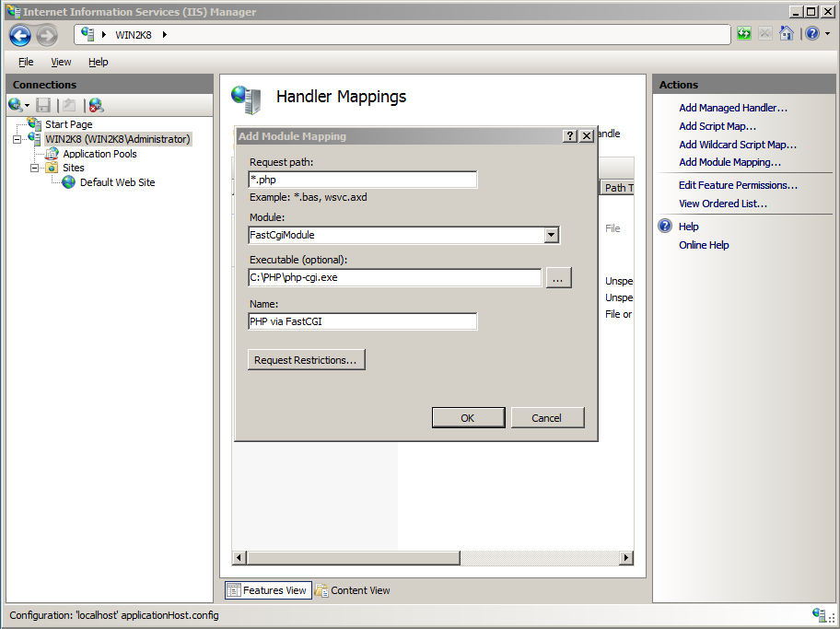Image resolution: width=840 pixels, height=629 pixels.
Task: Click the Back navigation arrow button
Action: click(x=20, y=35)
